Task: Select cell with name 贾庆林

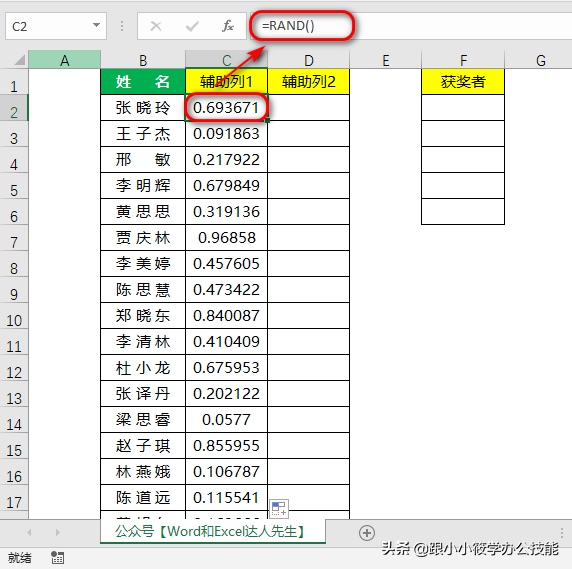Action: click(143, 238)
